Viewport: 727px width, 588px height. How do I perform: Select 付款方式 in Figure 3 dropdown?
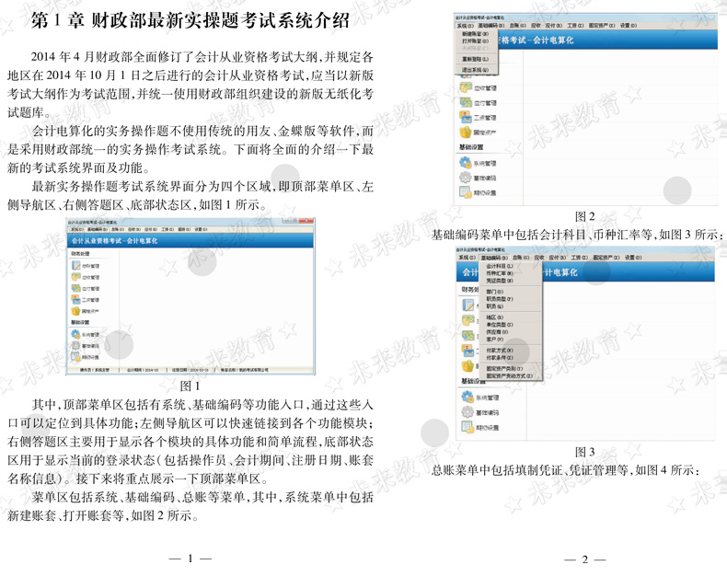coord(500,350)
